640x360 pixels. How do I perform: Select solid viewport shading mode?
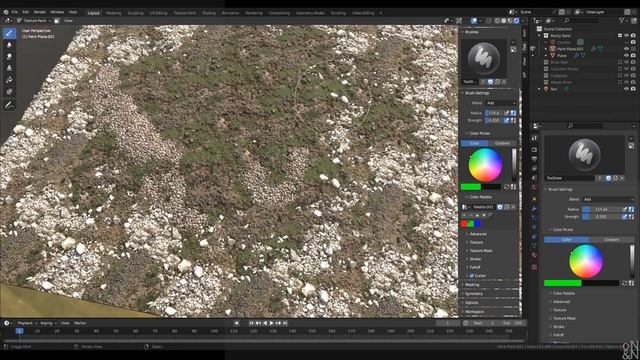[504, 20]
